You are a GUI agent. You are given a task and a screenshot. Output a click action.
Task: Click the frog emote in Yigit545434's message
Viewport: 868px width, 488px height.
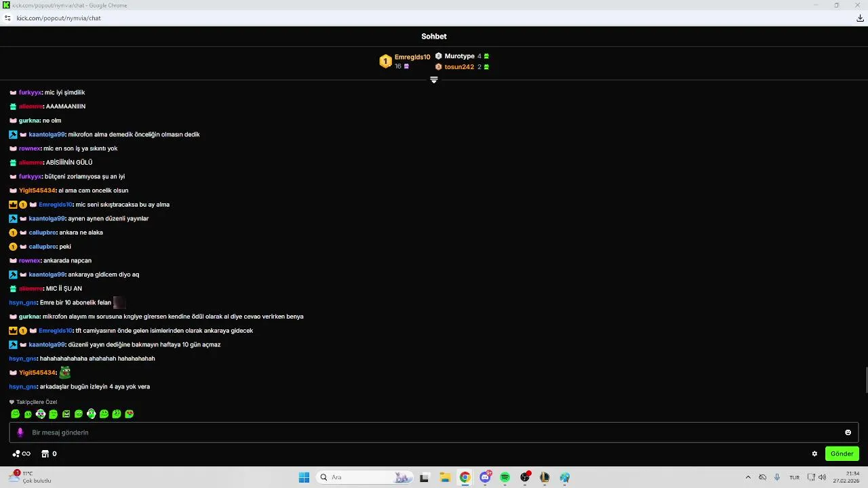[x=64, y=372]
